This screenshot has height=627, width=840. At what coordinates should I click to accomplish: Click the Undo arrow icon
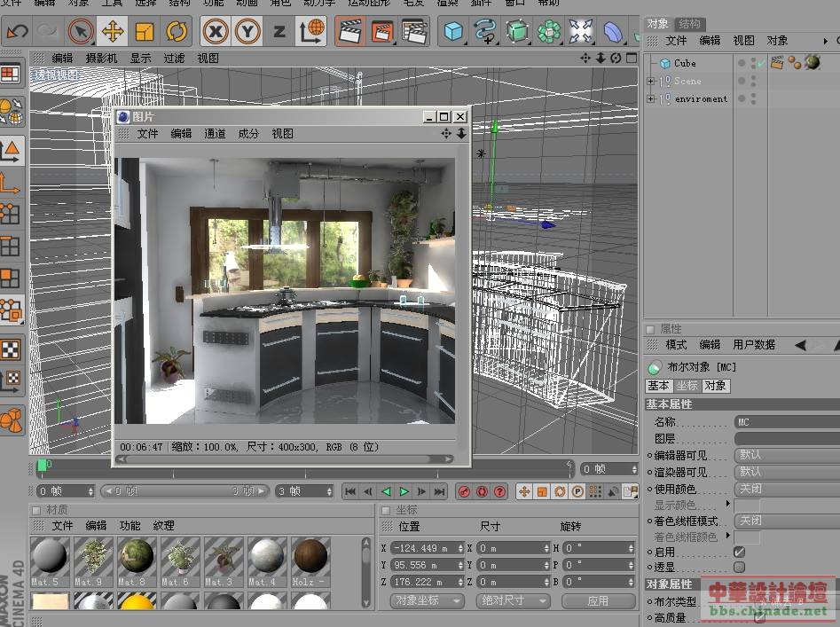(x=17, y=33)
